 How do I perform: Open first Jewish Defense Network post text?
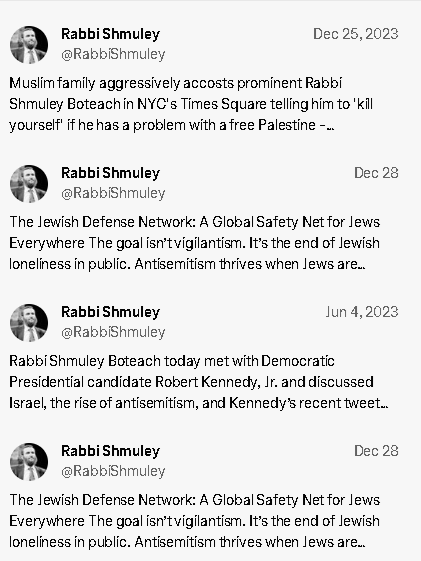click(x=194, y=243)
